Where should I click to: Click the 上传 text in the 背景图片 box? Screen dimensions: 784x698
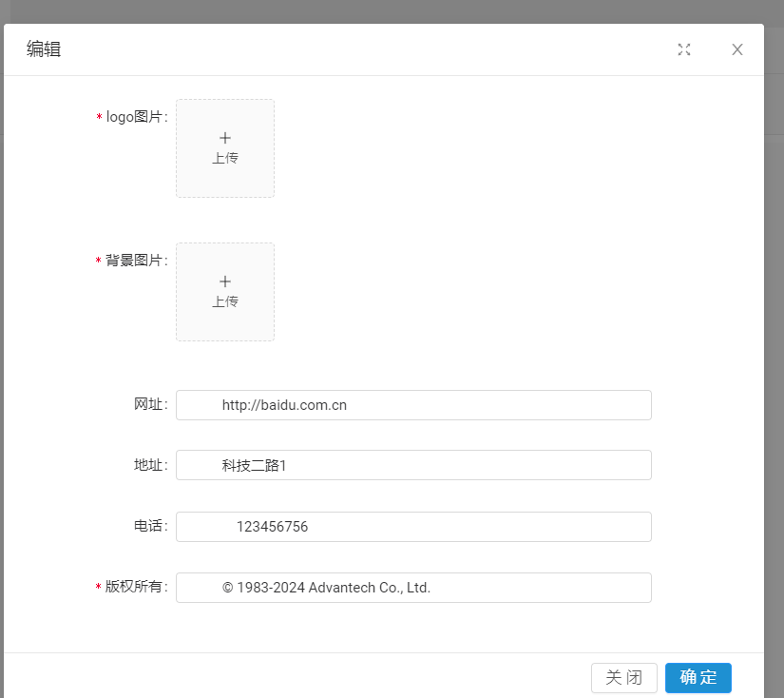(x=225, y=301)
